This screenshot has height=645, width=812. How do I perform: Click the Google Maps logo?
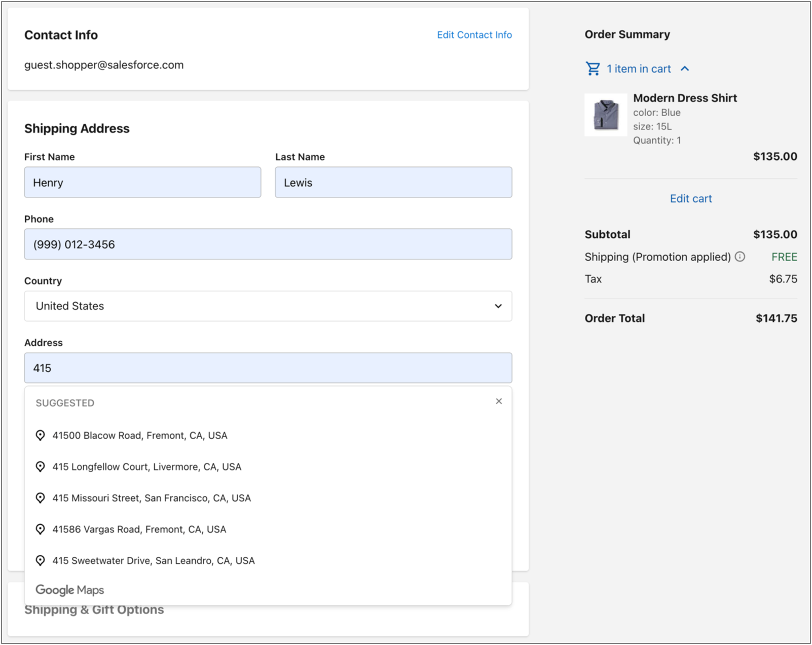69,590
